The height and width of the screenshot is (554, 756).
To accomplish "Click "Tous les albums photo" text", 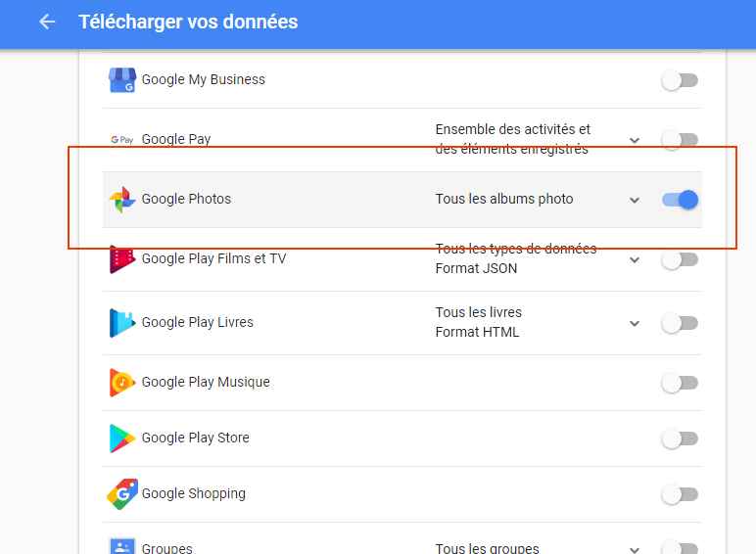I will click(504, 199).
